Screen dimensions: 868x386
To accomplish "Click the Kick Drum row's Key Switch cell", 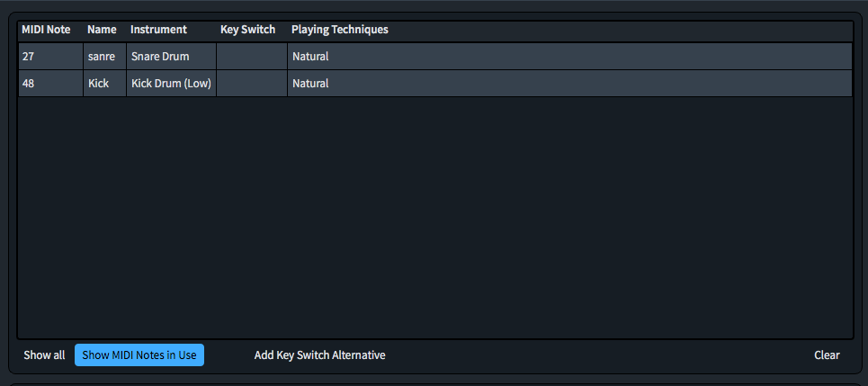I will pos(252,84).
